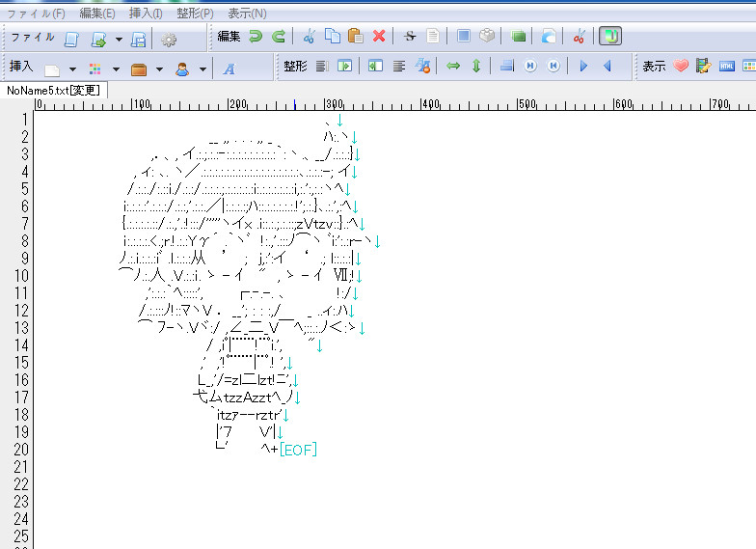Image resolution: width=756 pixels, height=549 pixels.
Task: Click the stylized letter A text icon
Action: click(x=229, y=69)
